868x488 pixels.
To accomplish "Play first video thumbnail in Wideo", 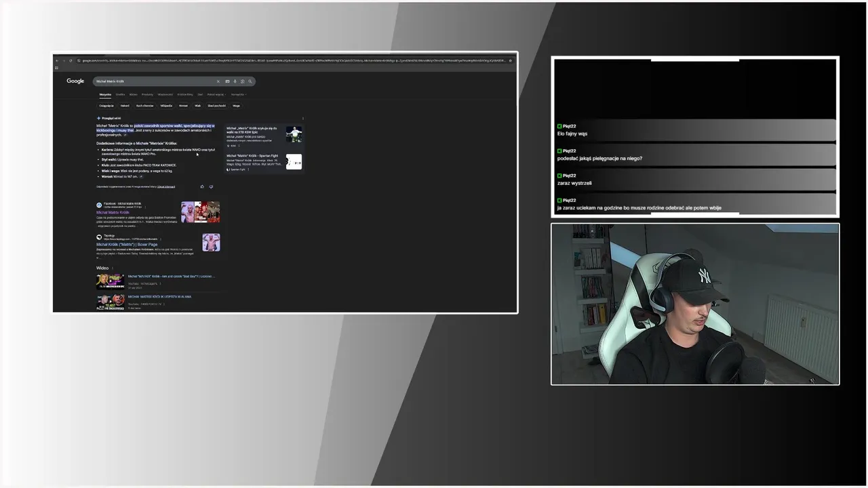I will [111, 281].
